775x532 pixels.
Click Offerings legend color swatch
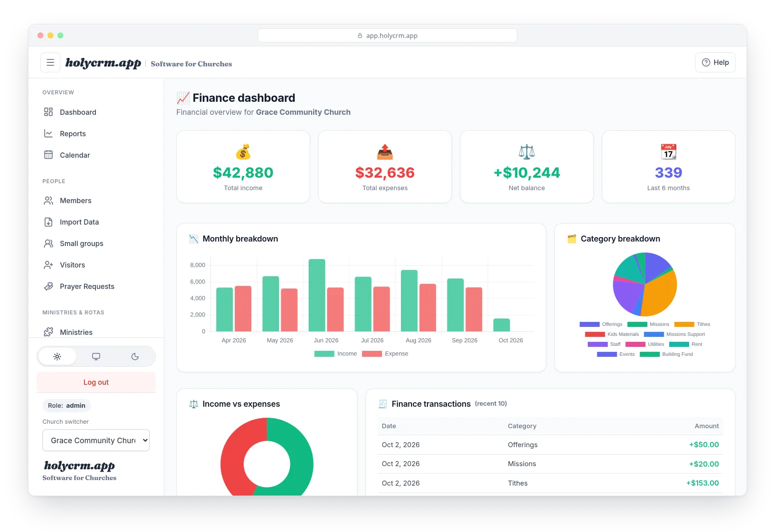tap(590, 324)
